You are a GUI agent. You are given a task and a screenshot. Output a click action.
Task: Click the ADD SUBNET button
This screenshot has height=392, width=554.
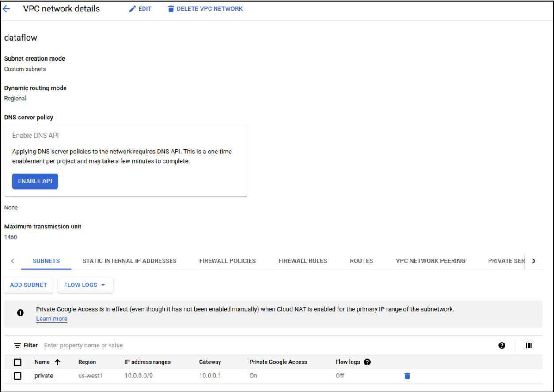pos(28,285)
